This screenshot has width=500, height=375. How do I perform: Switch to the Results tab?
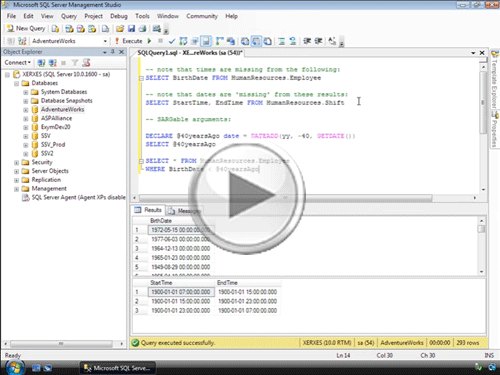point(148,210)
